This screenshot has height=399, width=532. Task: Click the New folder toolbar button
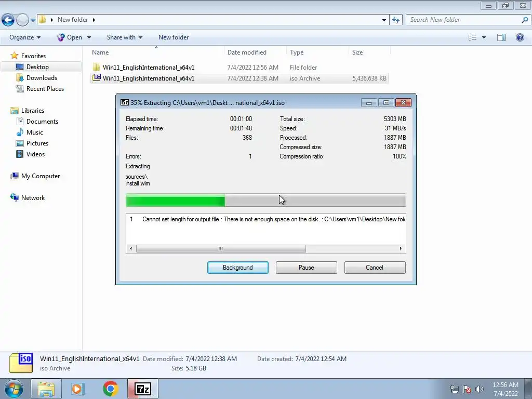[174, 37]
